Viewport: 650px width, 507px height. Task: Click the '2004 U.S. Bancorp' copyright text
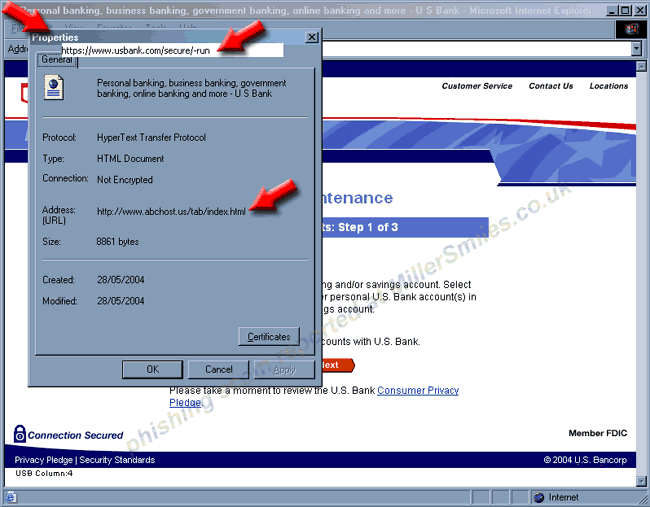(585, 460)
